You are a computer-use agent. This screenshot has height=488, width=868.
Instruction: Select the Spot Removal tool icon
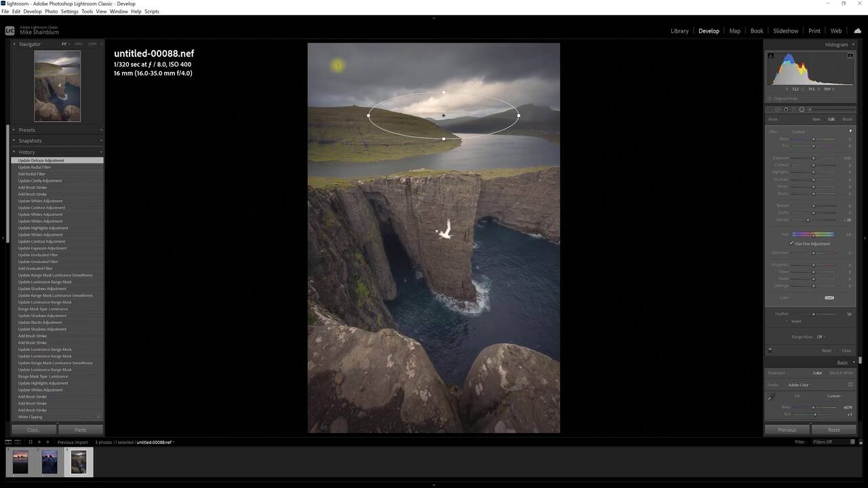click(778, 109)
